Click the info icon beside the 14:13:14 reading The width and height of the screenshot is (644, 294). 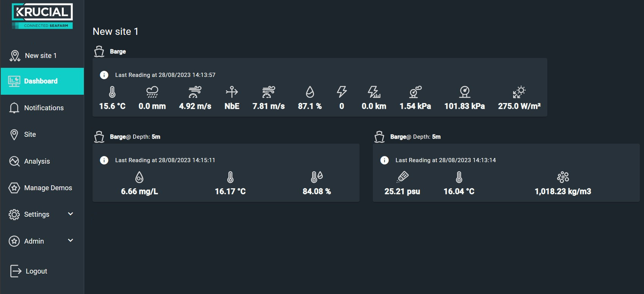click(385, 160)
